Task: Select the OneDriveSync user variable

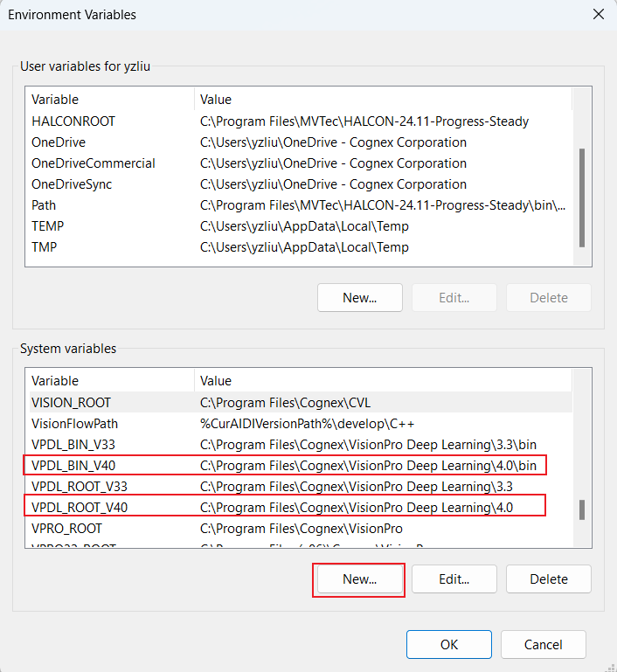Action: tap(301, 184)
